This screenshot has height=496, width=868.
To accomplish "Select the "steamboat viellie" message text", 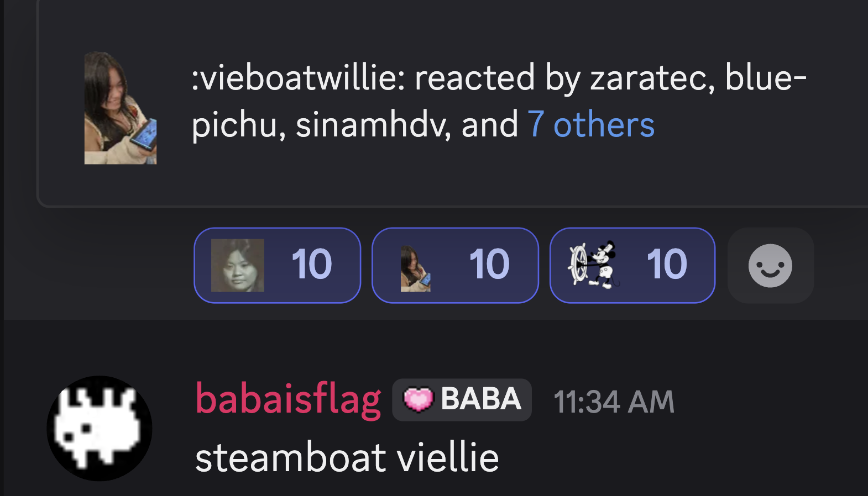I will [x=347, y=457].
